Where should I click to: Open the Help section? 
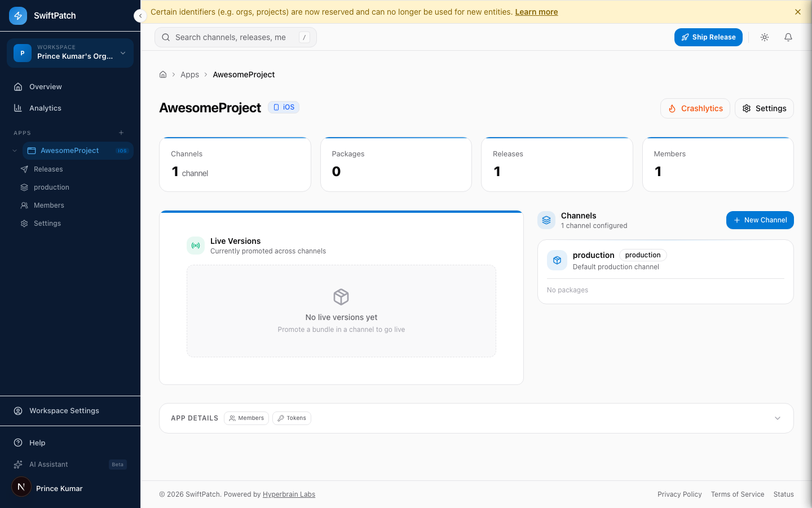36,443
